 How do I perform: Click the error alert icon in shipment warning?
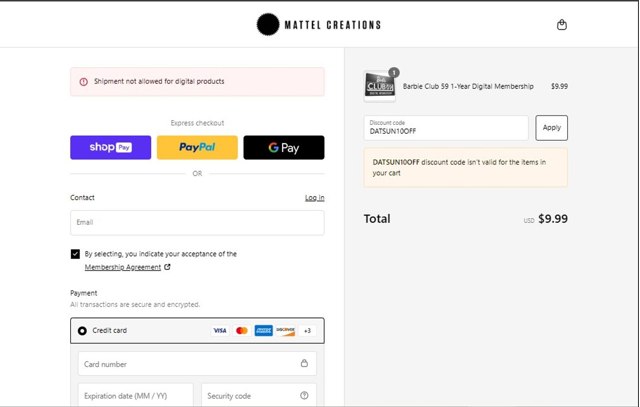tap(84, 82)
